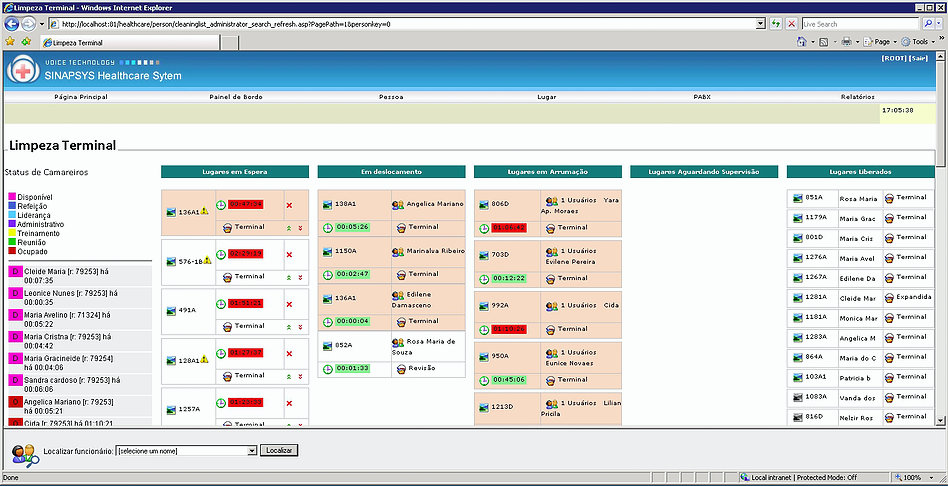The height and width of the screenshot is (486, 948).
Task: Click the clock icon for room 491A
Action: click(221, 303)
